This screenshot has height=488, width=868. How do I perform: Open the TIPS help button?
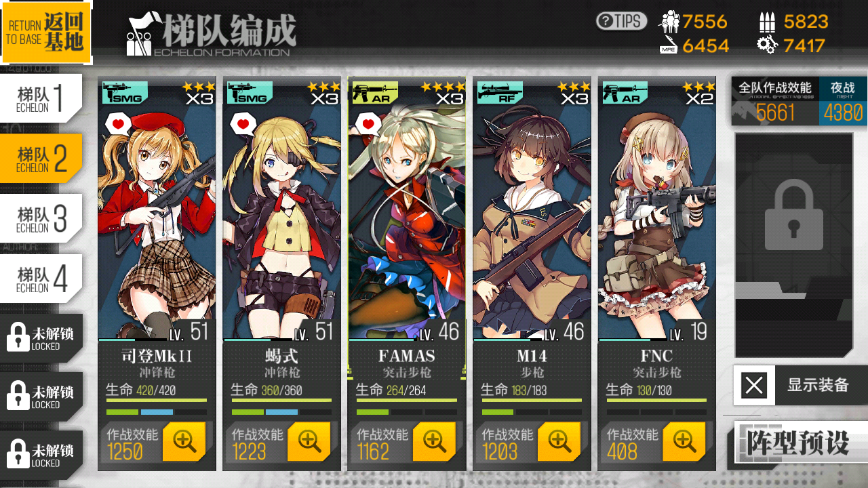[621, 21]
